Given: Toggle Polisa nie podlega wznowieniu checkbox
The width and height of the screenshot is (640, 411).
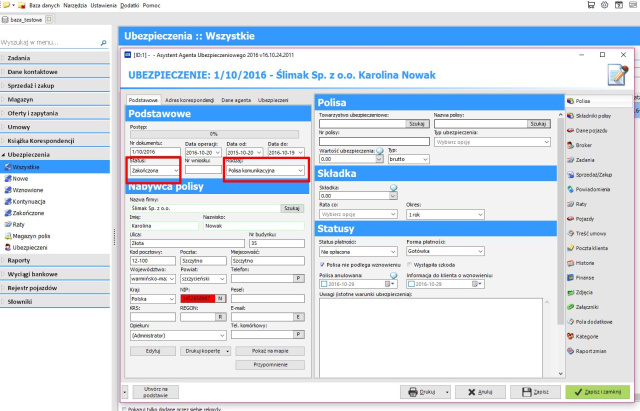Looking at the screenshot, I should pos(322,265).
